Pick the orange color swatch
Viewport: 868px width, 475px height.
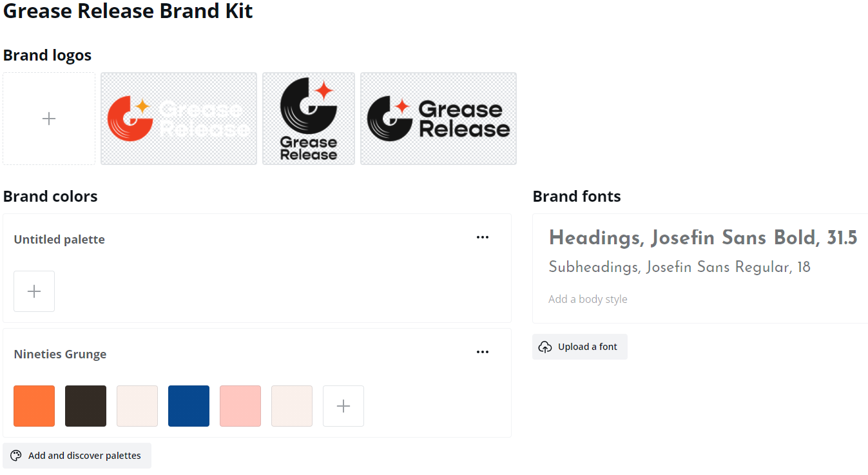34,406
